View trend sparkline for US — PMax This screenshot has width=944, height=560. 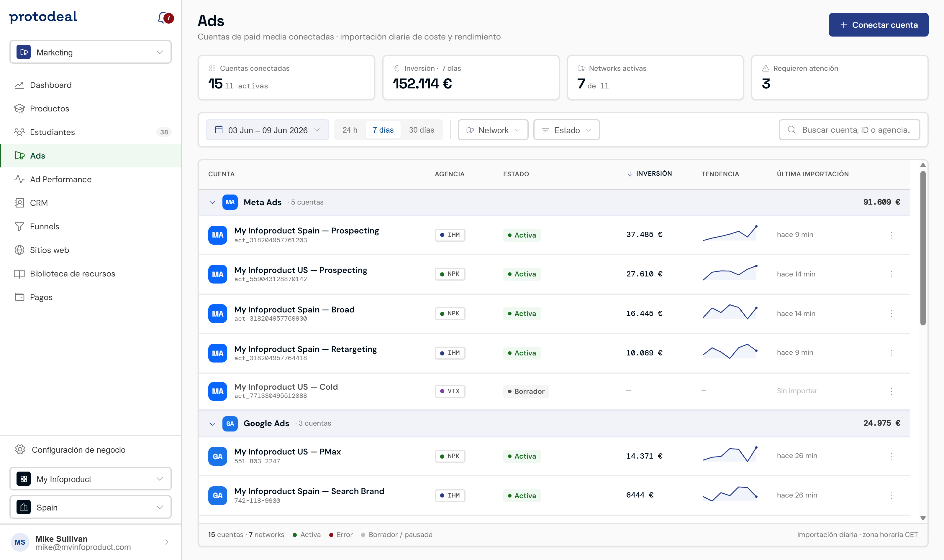pyautogui.click(x=730, y=454)
